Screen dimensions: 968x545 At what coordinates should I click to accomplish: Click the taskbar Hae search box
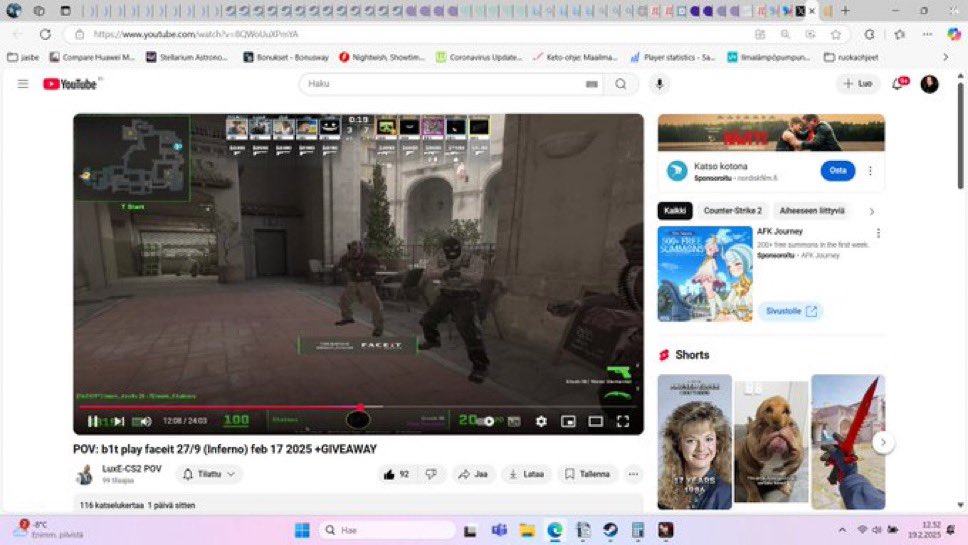(387, 530)
